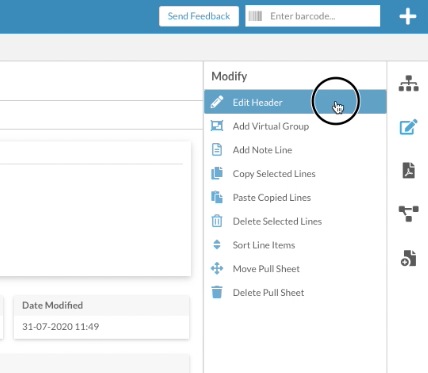
Task: Click the outlined trash icon beside Delete Selected Lines
Action: pos(217,221)
